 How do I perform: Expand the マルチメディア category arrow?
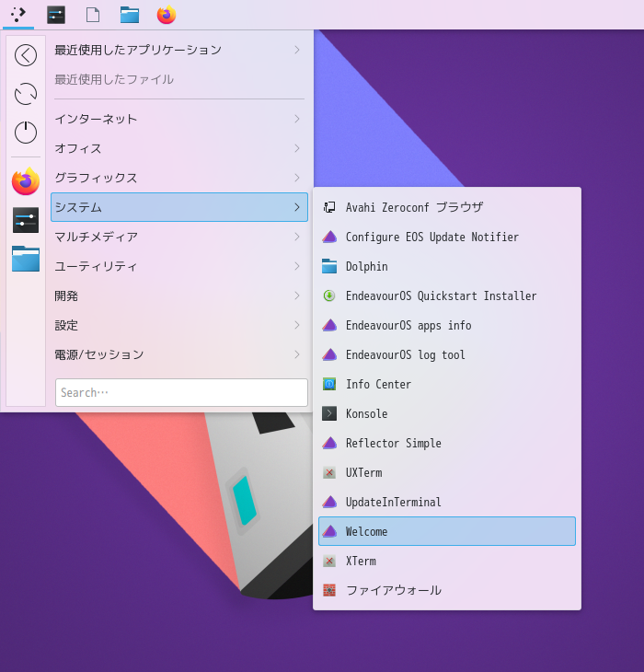tap(297, 237)
